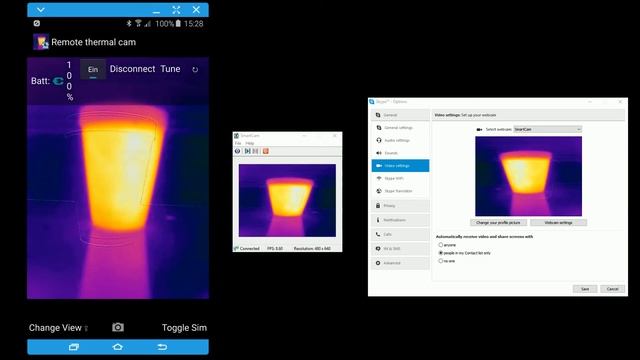Click the Calls phone icon in Skype
This screenshot has height=360, width=640.
coord(378,234)
